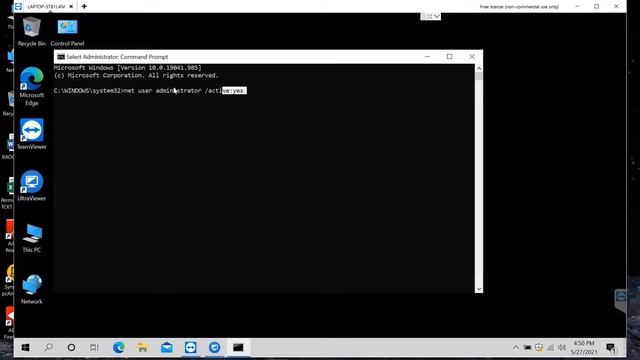Open the taskbar clock showing 4:50 PM
640x360 pixels.
[584, 347]
